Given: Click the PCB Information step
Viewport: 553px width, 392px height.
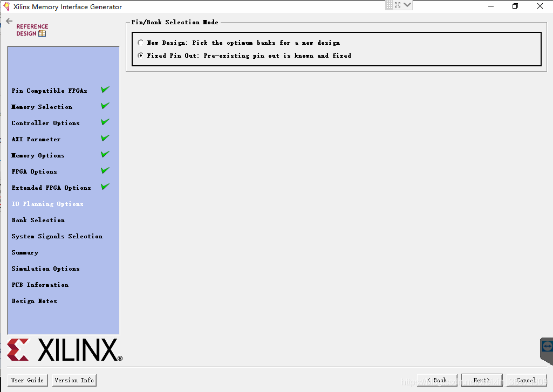Looking at the screenshot, I should [x=40, y=285].
